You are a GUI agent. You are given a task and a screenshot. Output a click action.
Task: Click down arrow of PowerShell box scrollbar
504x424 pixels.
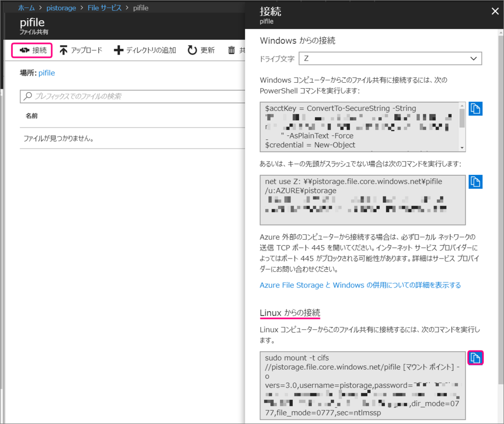(x=462, y=148)
